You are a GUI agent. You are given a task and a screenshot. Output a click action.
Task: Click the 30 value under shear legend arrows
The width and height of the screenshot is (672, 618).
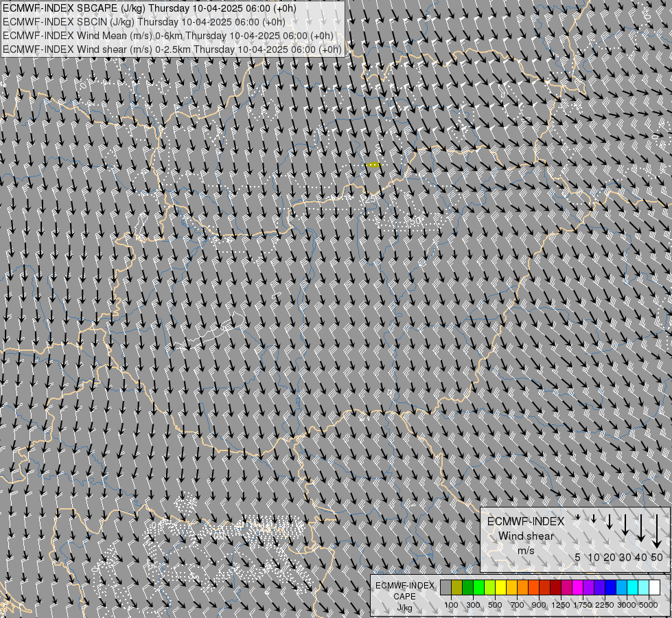tap(625, 557)
